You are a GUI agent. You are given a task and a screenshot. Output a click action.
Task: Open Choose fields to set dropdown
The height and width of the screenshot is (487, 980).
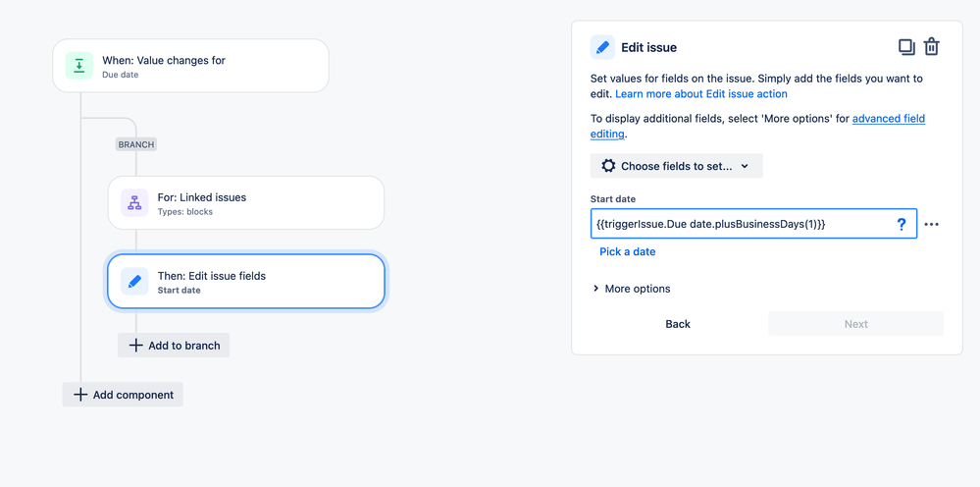tap(676, 166)
